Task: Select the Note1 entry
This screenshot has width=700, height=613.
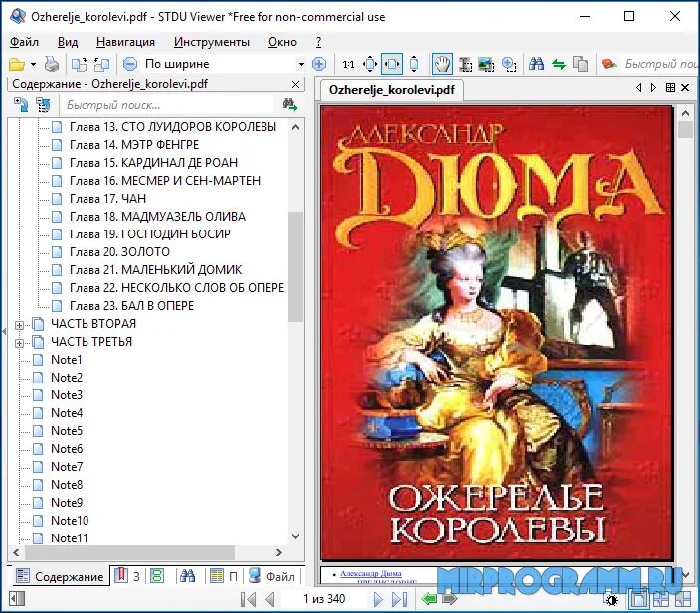Action: pos(66,360)
